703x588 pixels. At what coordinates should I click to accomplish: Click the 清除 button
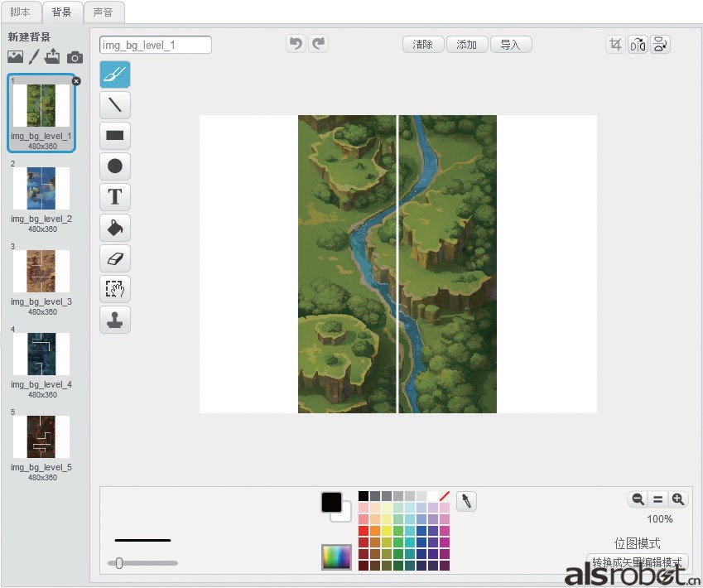coord(422,45)
